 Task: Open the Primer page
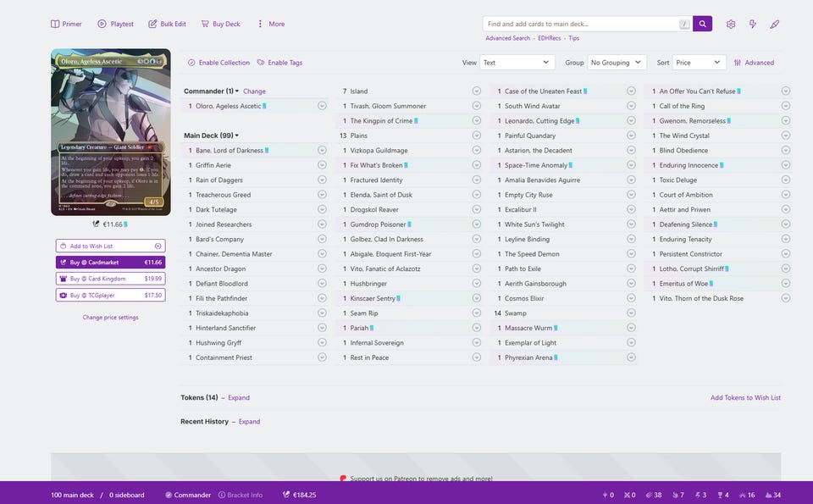tap(66, 24)
